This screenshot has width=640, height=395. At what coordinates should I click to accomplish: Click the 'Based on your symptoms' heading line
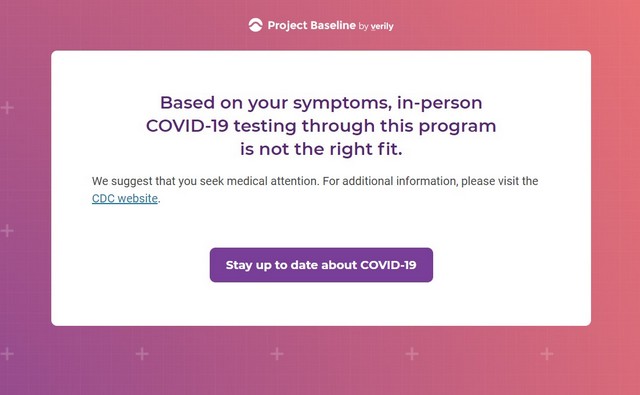(321, 103)
